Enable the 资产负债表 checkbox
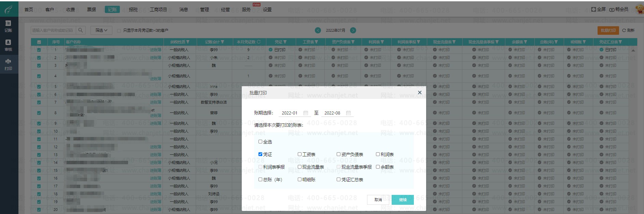This screenshot has height=214, width=644. click(338, 154)
